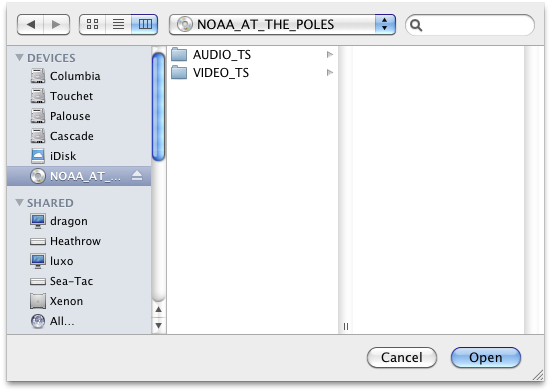Switch to icon view mode
Viewport: 551px width, 392px height.
92,25
